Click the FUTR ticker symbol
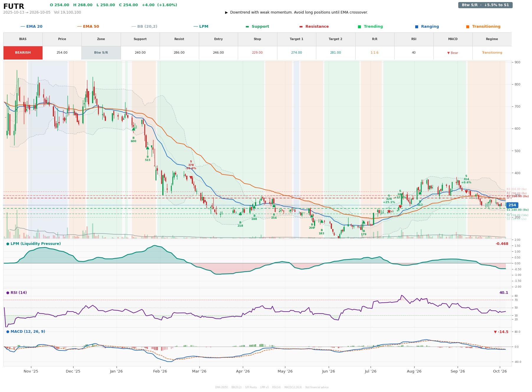532x392 pixels. click(14, 6)
